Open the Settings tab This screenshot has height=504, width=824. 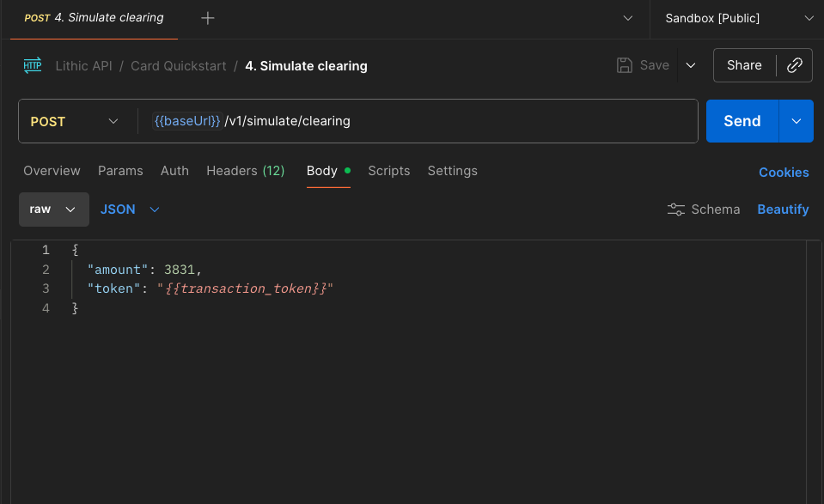coord(452,171)
